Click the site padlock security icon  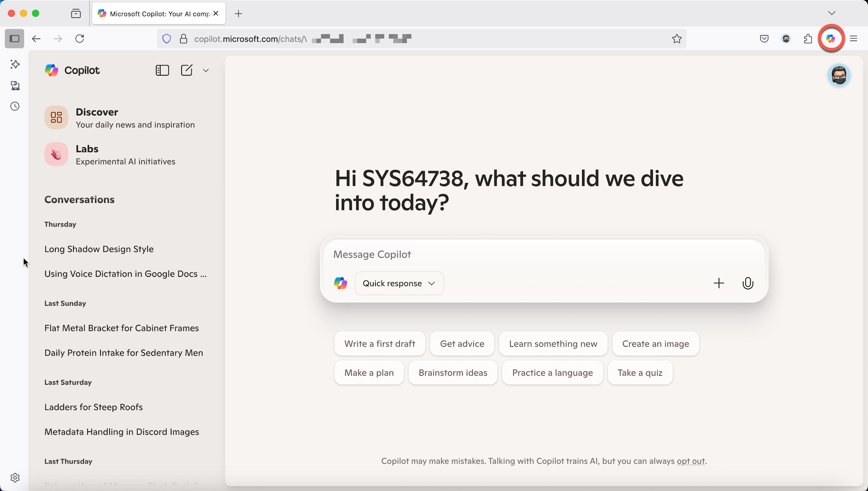click(184, 38)
